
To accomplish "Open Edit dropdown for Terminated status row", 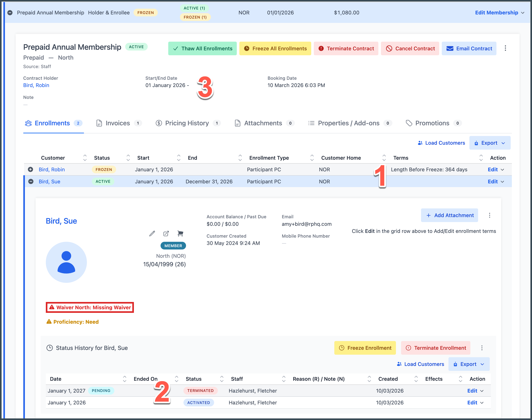I will click(475, 391).
